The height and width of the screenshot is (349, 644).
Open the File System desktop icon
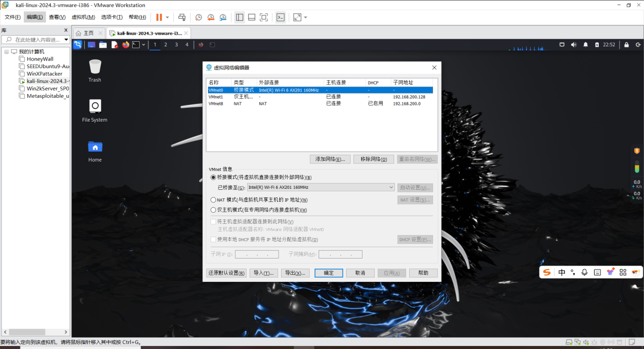click(x=95, y=110)
